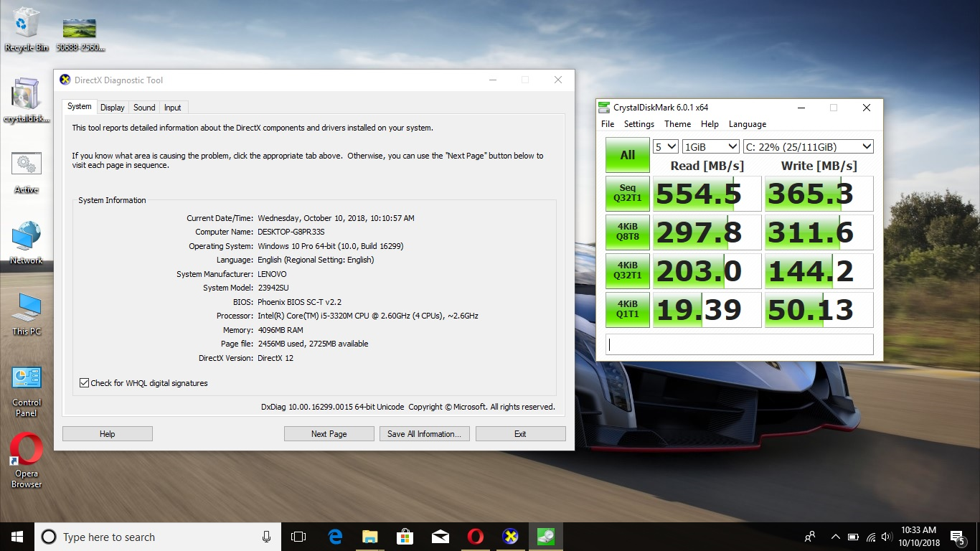Click the Opera icon on the taskbar
Screen dimensions: 980x551
pyautogui.click(x=476, y=537)
